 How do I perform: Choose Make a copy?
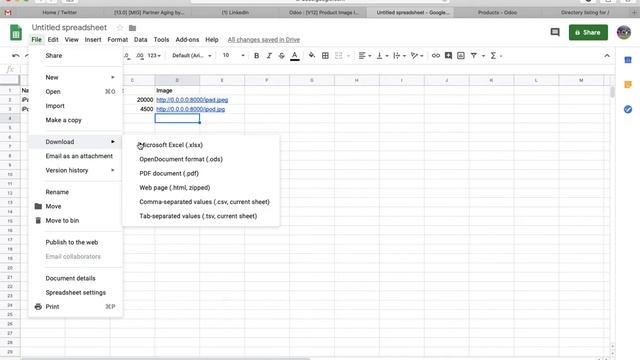point(76,120)
